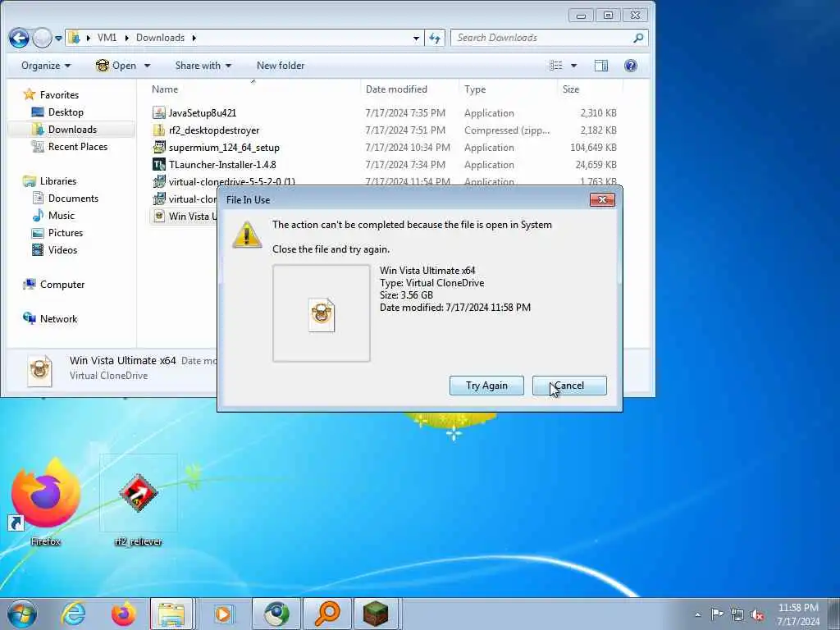The image size is (840, 630).
Task: Click the JavaSetup8u421 file icon
Action: pyautogui.click(x=158, y=112)
